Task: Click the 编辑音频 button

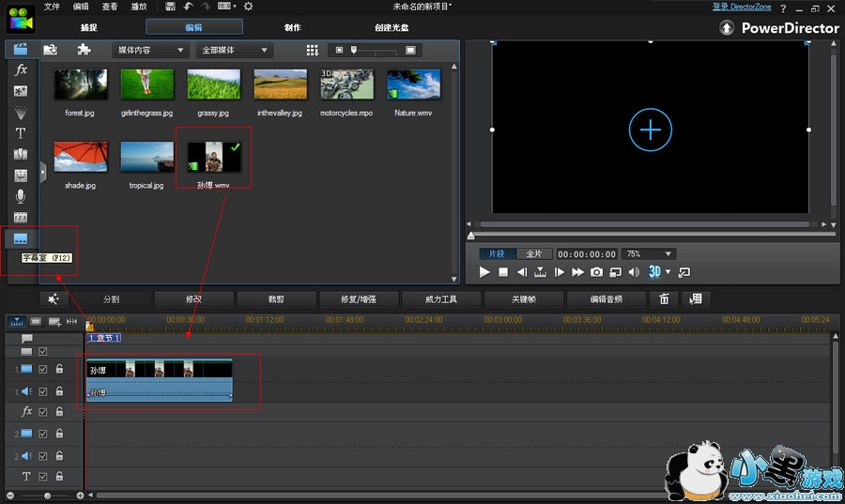Action: (x=606, y=299)
